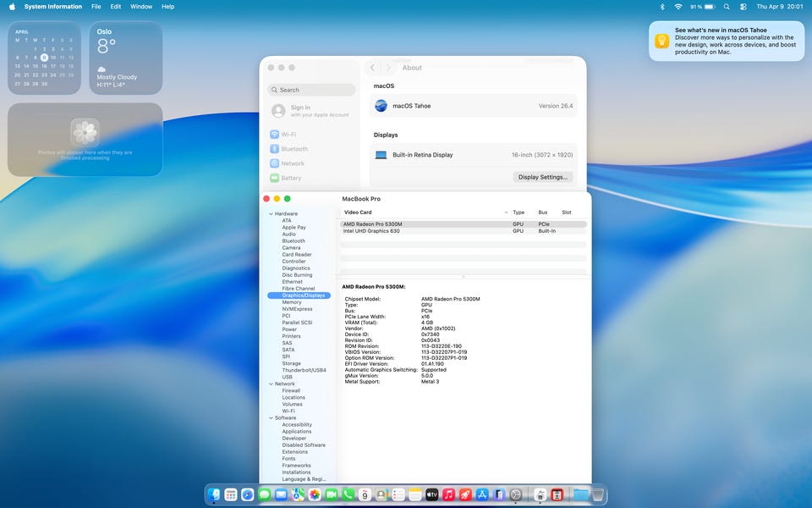
Task: Collapse the Hardware section
Action: [271, 213]
